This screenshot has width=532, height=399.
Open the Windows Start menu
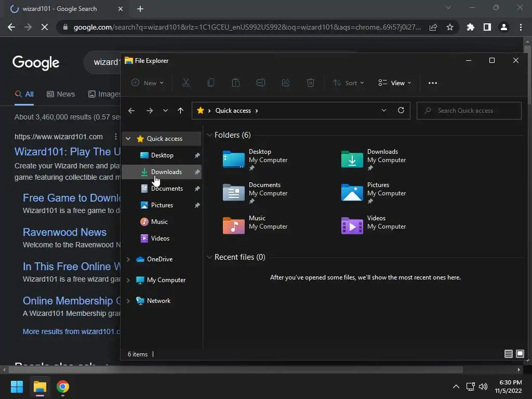tap(17, 387)
